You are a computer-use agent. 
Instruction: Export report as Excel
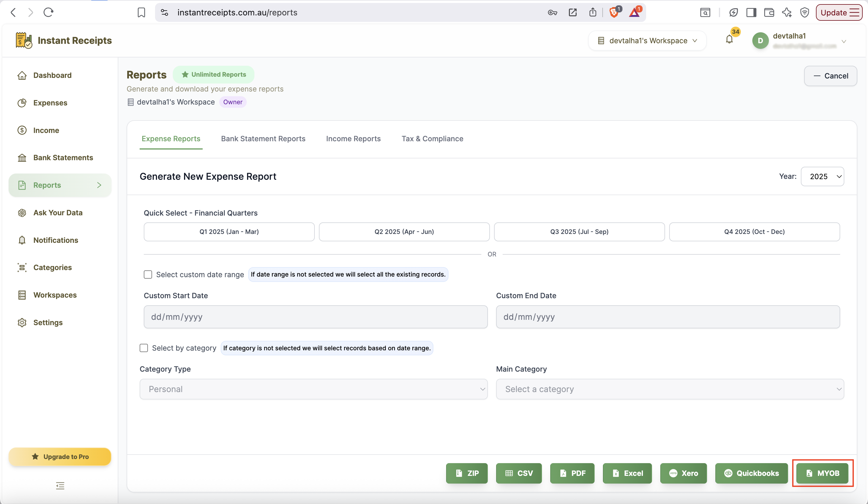tap(627, 473)
